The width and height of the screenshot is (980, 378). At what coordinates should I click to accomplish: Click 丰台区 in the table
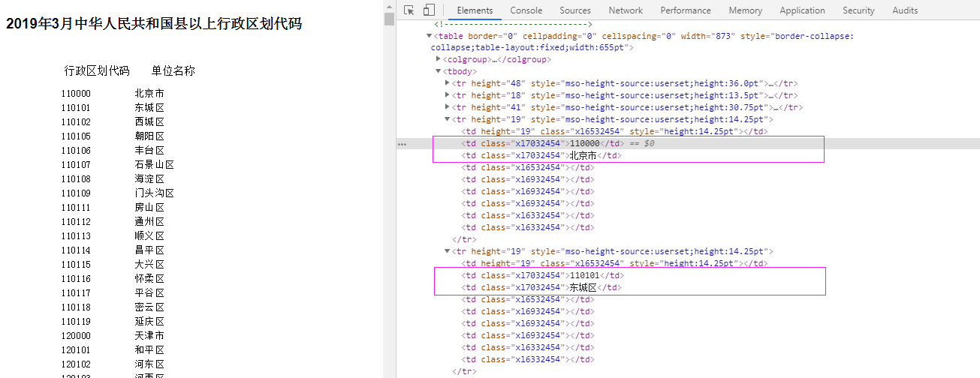pos(149,151)
